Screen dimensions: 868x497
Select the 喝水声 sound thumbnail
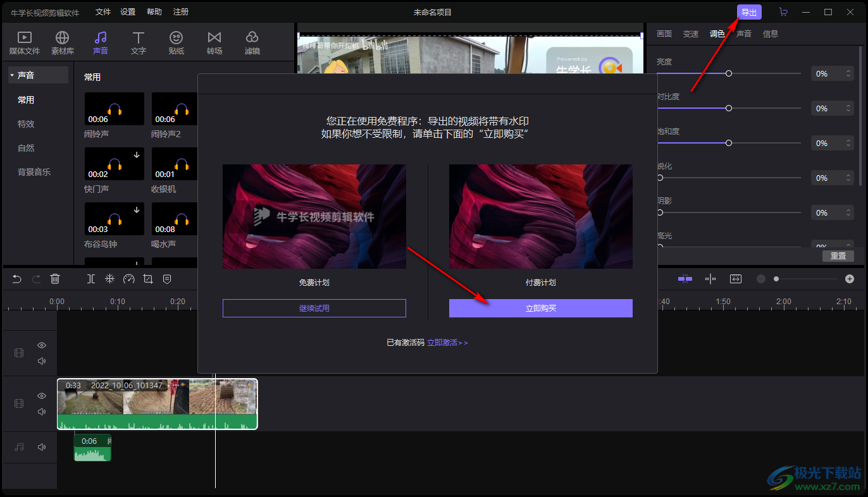175,219
